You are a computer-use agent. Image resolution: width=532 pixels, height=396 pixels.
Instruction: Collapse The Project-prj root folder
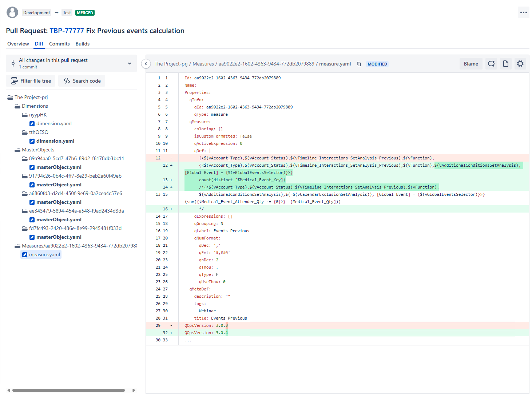click(10, 98)
